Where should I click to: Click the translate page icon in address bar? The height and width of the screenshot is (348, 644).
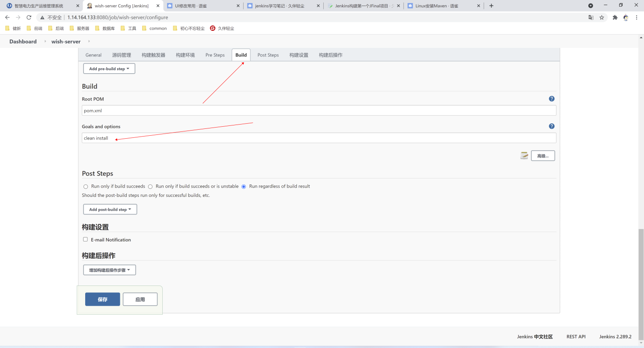click(x=591, y=18)
